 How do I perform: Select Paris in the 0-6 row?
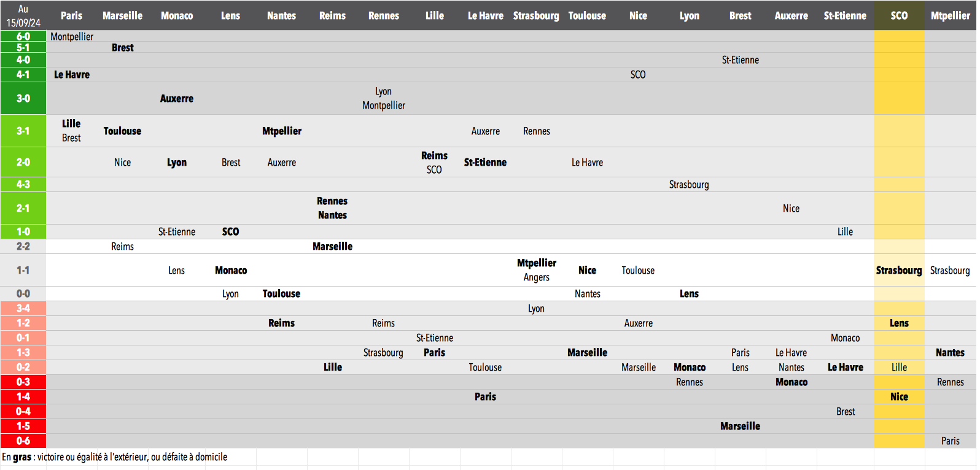[950, 441]
